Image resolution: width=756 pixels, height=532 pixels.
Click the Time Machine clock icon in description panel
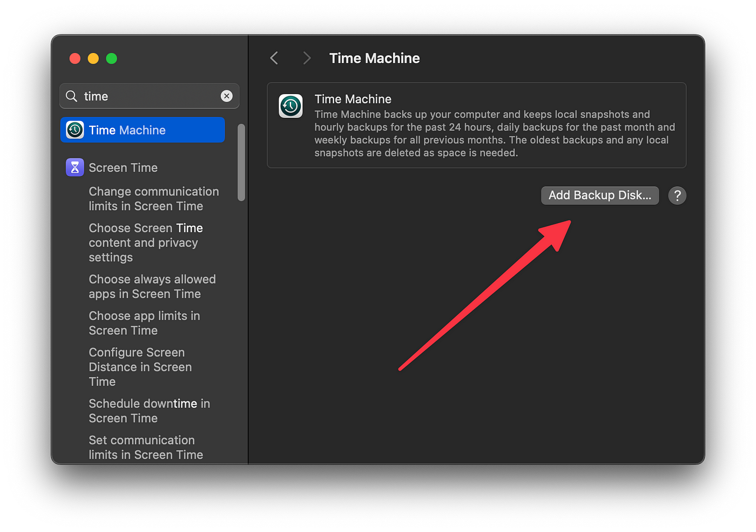click(x=291, y=105)
